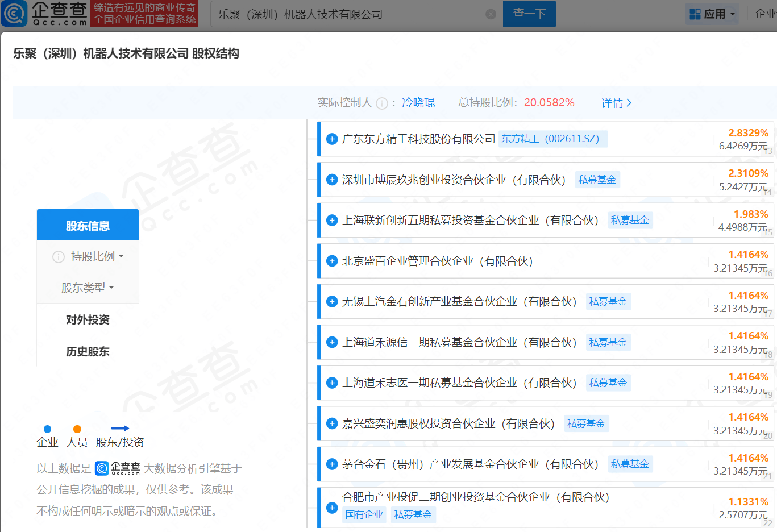Click 私募基金 tag on 上海道禾源信 row
The height and width of the screenshot is (532, 777).
coord(608,342)
